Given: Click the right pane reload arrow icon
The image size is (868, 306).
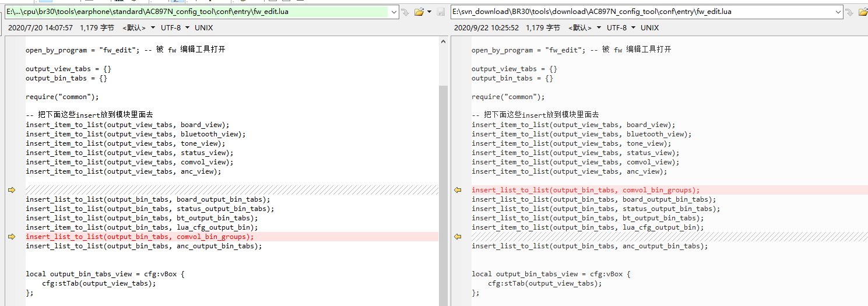Looking at the screenshot, I should tap(851, 12).
